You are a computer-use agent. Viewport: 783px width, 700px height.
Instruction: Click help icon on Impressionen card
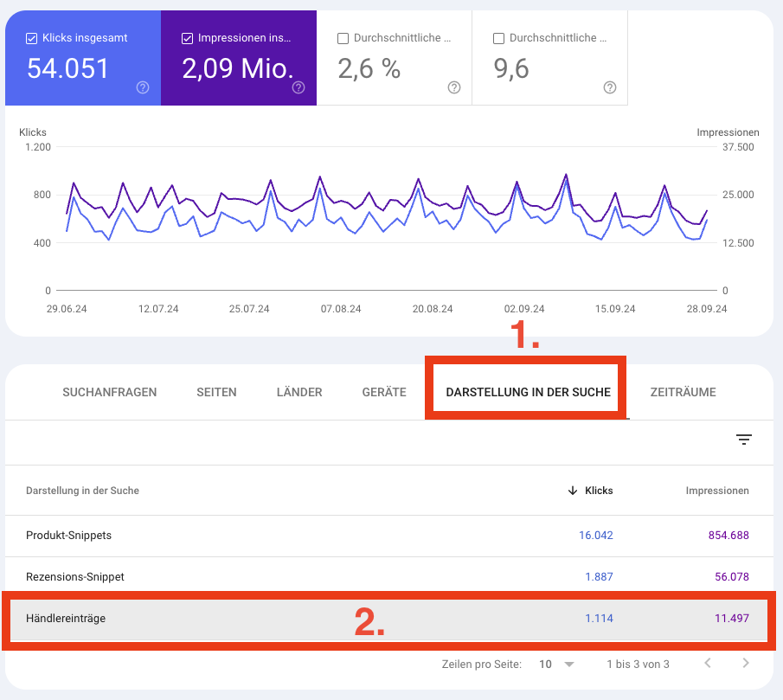click(298, 87)
